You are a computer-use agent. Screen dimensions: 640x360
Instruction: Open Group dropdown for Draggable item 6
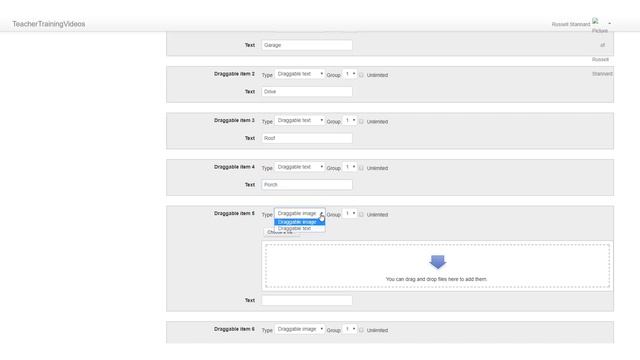[350, 329]
